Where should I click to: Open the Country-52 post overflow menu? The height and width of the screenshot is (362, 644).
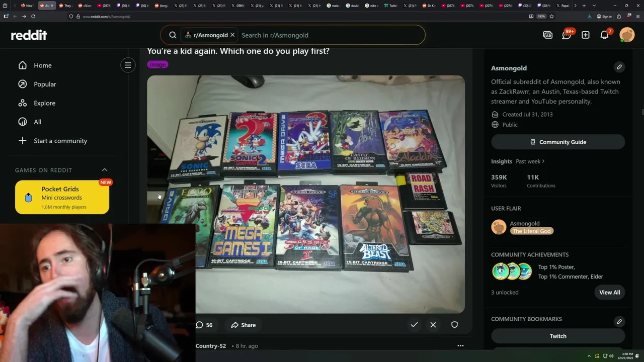460,346
